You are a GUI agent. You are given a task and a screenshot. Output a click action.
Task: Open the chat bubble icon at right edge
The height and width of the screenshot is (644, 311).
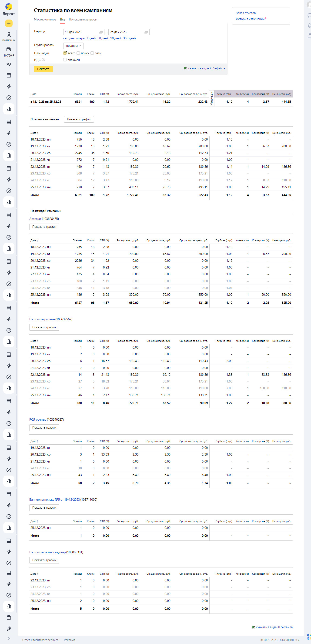click(309, 16)
